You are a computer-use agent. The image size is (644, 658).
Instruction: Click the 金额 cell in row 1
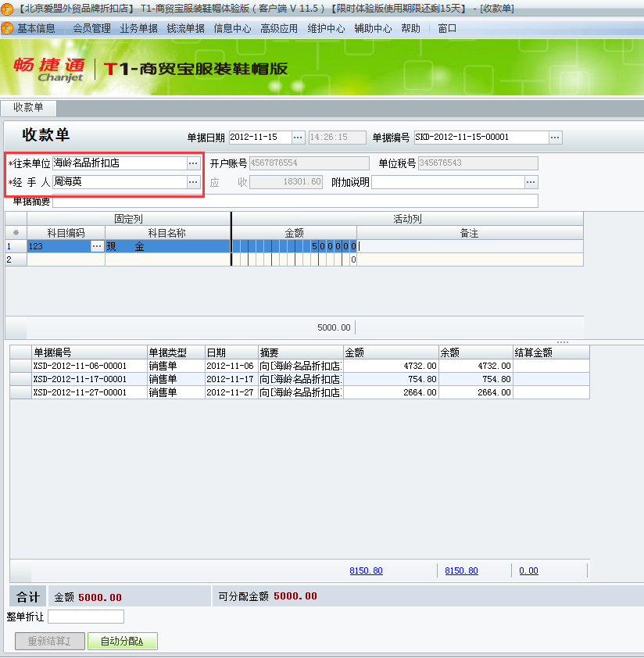(295, 246)
